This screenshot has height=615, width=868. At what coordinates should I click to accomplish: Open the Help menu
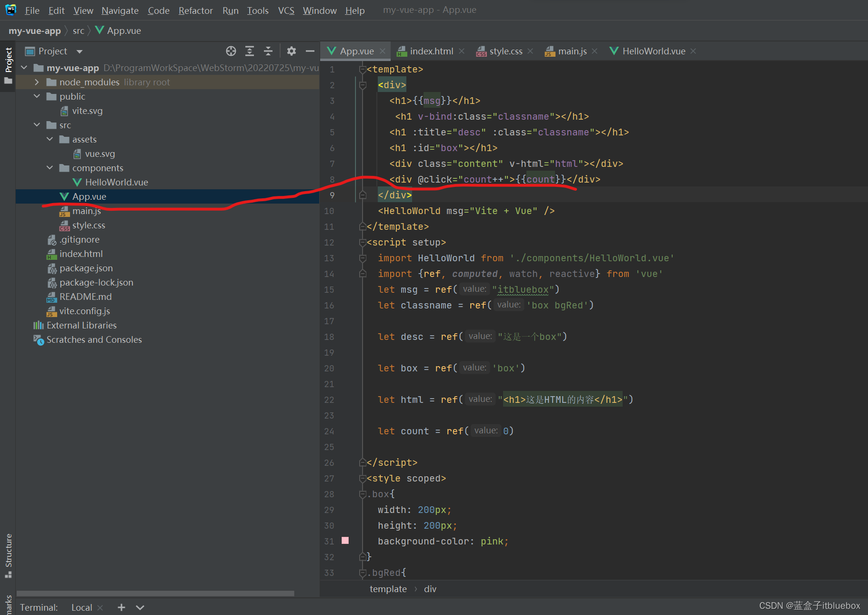[355, 10]
